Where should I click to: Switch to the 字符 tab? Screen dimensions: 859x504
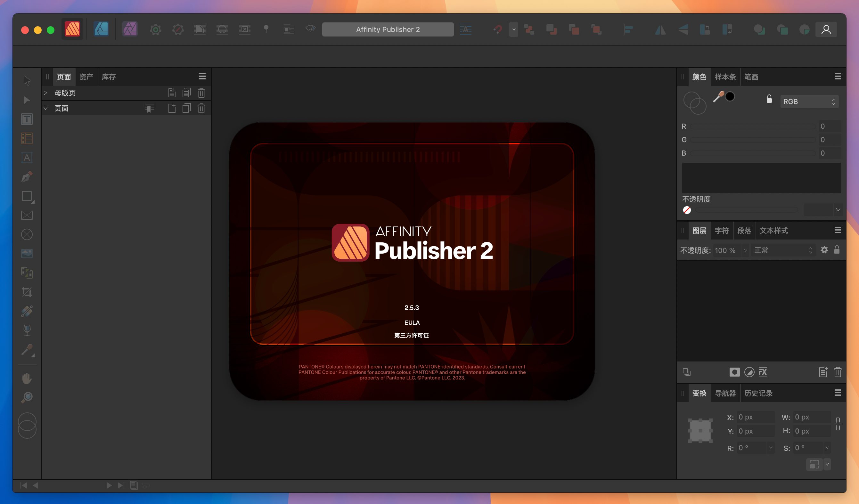point(722,231)
